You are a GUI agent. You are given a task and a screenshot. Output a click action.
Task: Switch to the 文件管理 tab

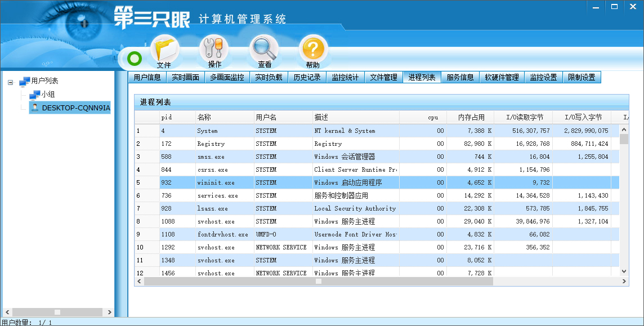coord(383,77)
